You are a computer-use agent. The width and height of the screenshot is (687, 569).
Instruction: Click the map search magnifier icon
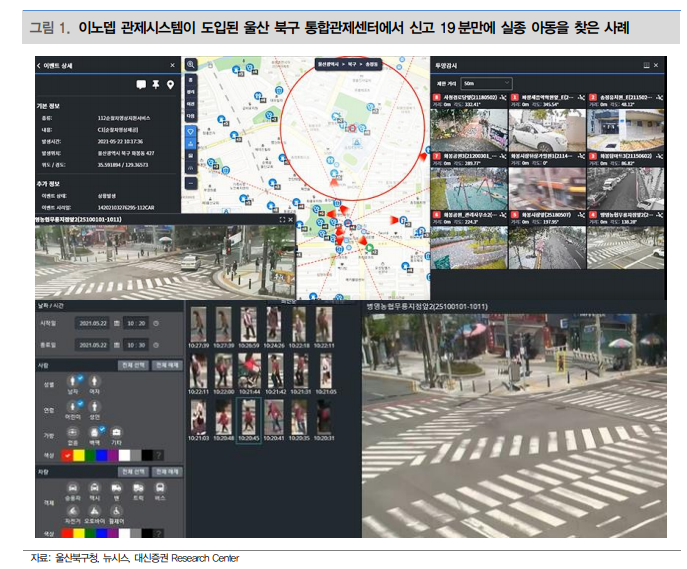click(190, 64)
